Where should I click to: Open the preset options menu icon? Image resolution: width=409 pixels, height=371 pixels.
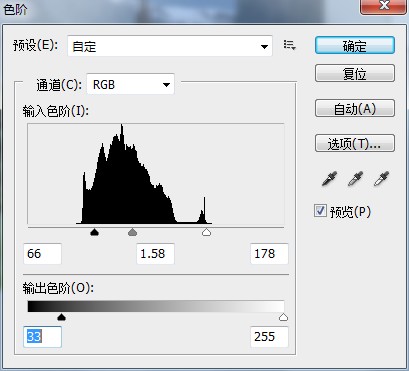pyautogui.click(x=289, y=45)
